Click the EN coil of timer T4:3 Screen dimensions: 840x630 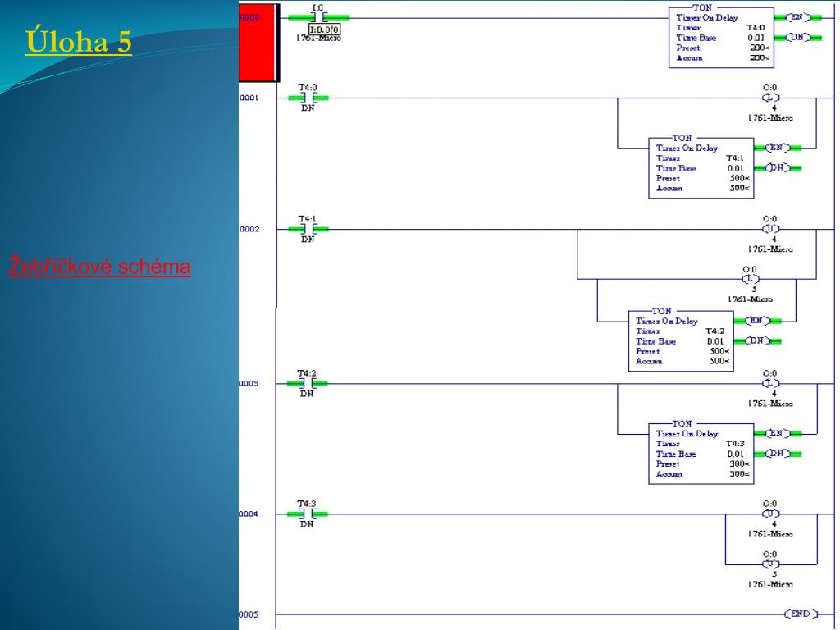pyautogui.click(x=778, y=433)
